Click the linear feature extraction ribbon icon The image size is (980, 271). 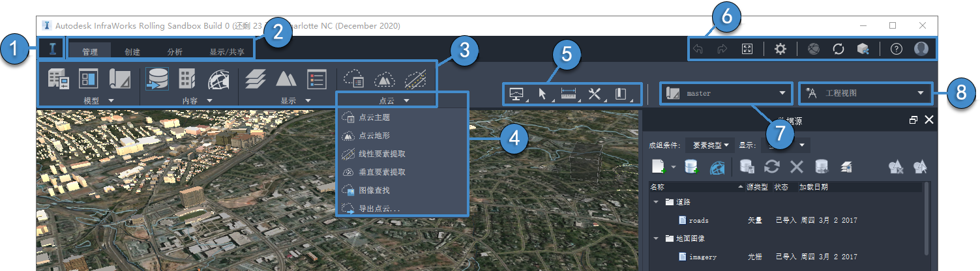(x=415, y=79)
